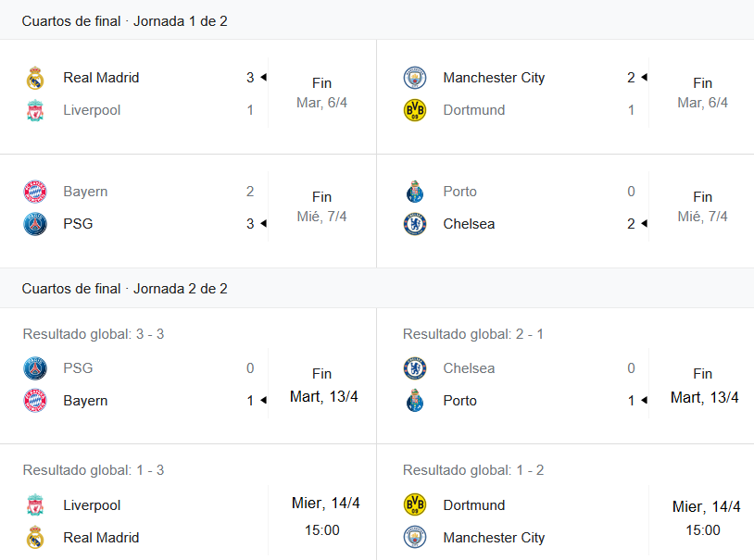This screenshot has height=560, width=754.
Task: Click the Porto crest in Jornada 1
Action: tap(414, 192)
